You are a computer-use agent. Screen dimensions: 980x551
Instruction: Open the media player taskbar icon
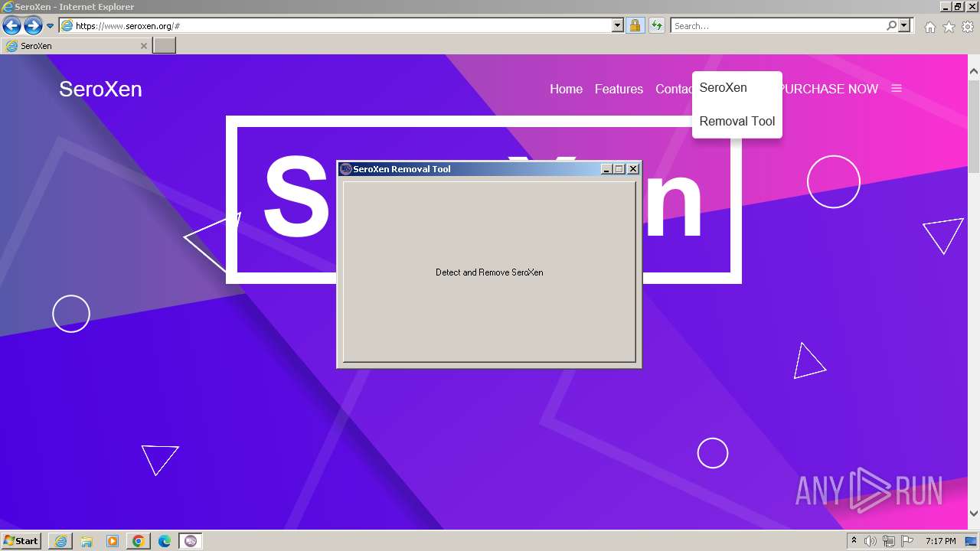(x=113, y=541)
